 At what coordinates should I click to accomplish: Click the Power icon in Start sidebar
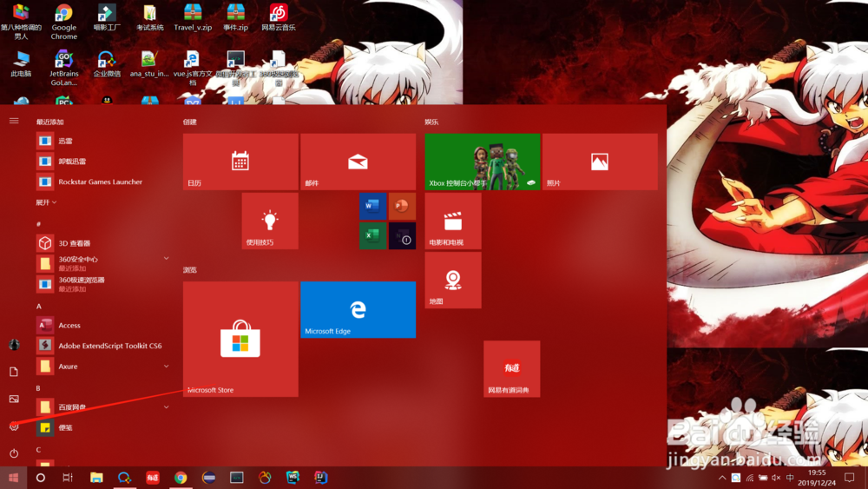(x=14, y=453)
